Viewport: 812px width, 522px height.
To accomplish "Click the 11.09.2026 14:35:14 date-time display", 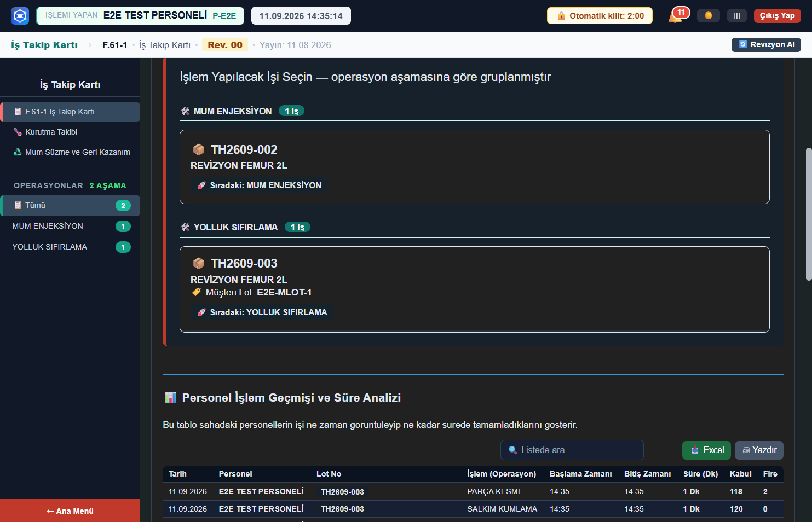I will pos(301,16).
